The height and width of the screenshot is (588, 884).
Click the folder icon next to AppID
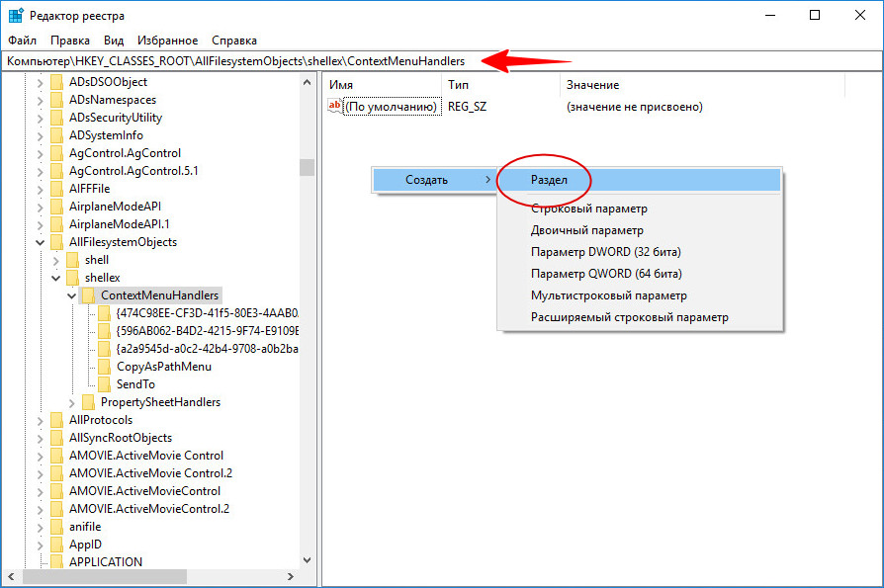(x=57, y=545)
